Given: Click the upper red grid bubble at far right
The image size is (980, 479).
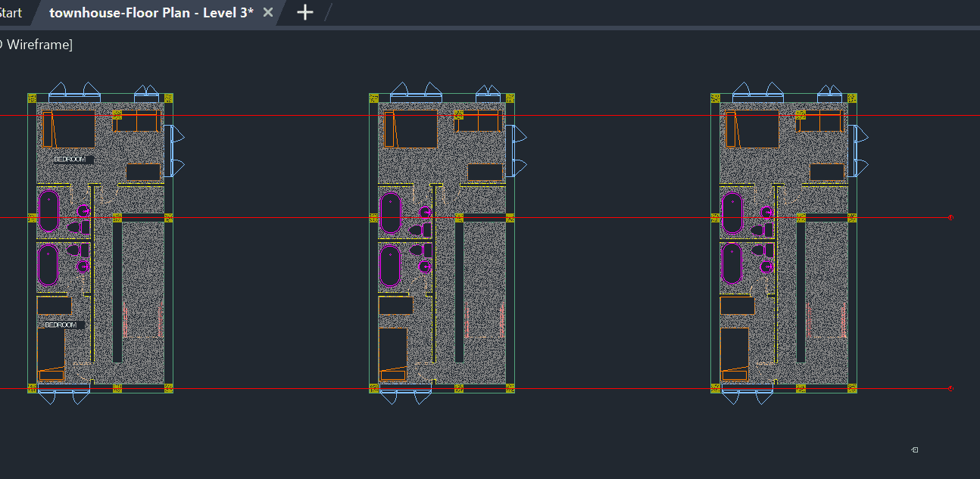Looking at the screenshot, I should pyautogui.click(x=950, y=218).
